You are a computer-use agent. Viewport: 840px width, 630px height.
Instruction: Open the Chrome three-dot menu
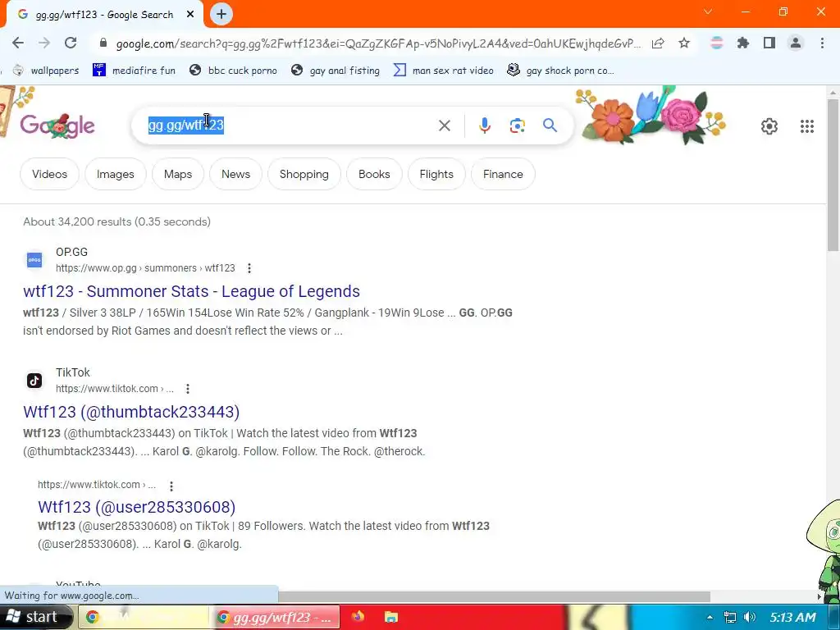822,43
